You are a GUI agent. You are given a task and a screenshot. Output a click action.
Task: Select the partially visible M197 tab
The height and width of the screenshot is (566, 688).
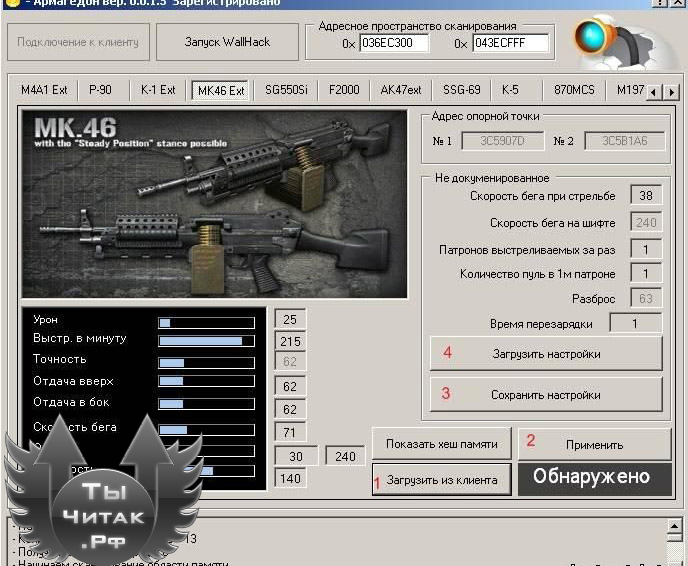[630, 90]
